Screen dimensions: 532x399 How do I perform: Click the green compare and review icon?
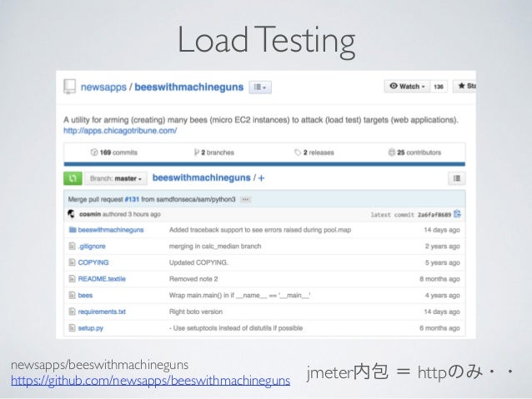pos(73,178)
